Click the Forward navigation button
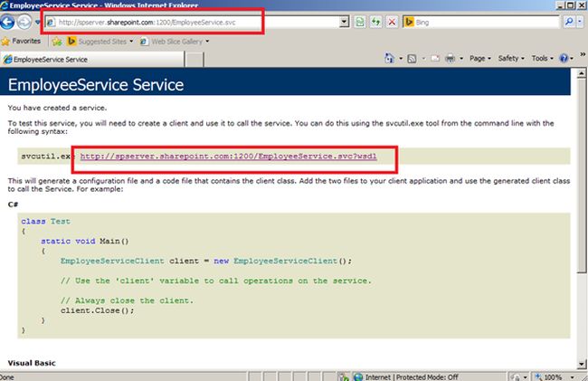Image resolution: width=588 pixels, height=381 pixels. [x=24, y=22]
